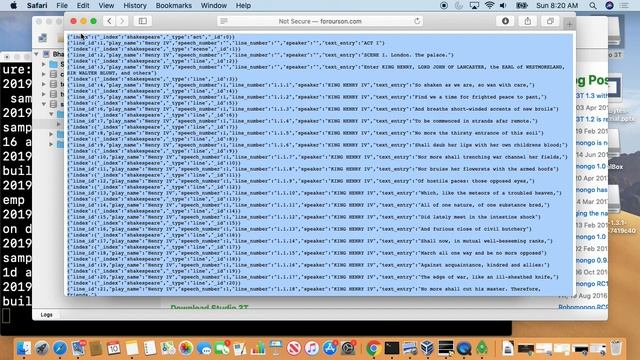Click the Safari address bar

(320, 21)
